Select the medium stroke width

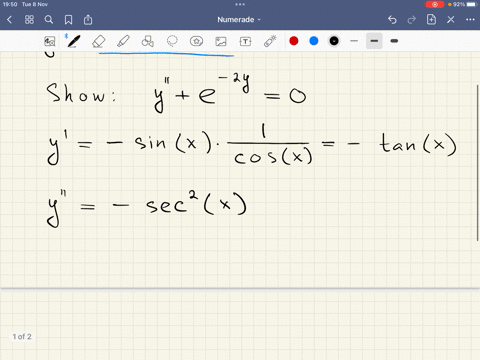coord(374,41)
